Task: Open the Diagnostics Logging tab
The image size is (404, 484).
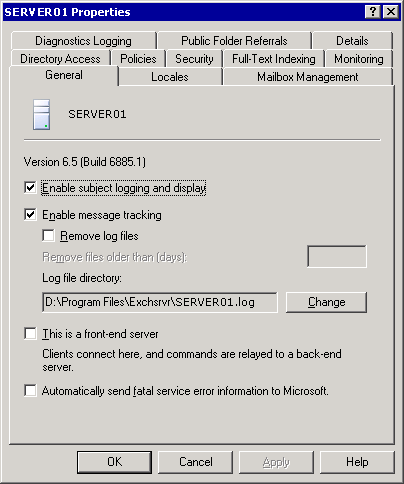Action: click(x=84, y=41)
